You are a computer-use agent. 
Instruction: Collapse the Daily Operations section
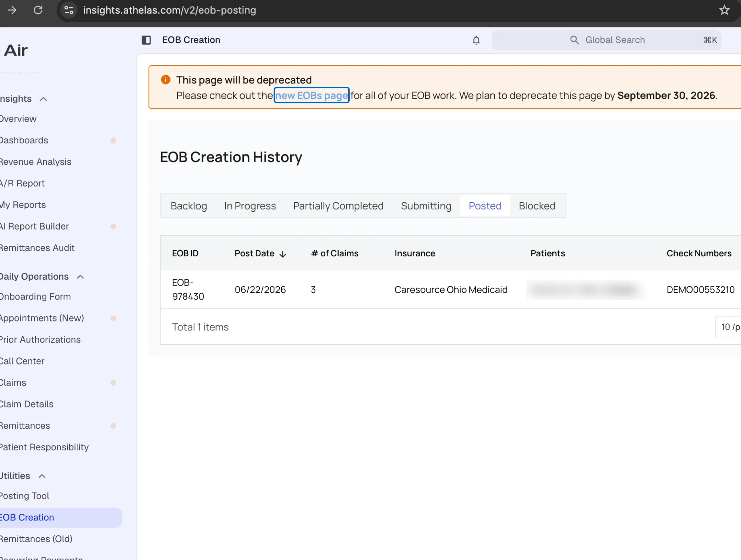80,277
